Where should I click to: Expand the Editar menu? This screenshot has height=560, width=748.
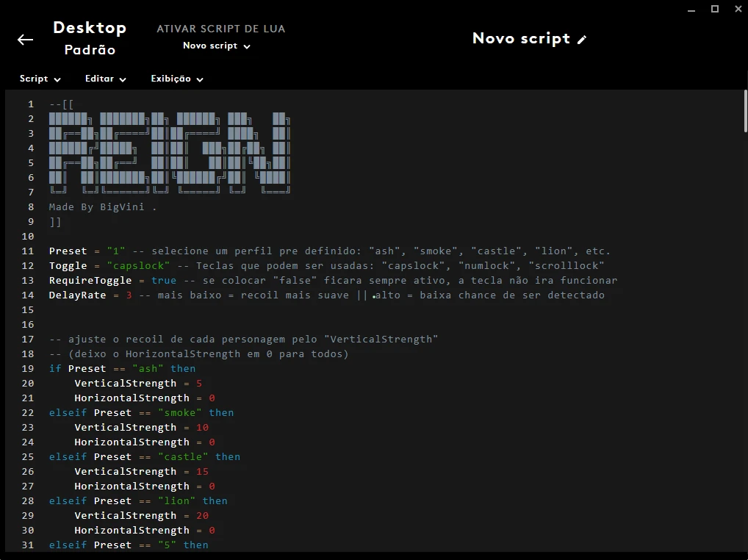[106, 79]
